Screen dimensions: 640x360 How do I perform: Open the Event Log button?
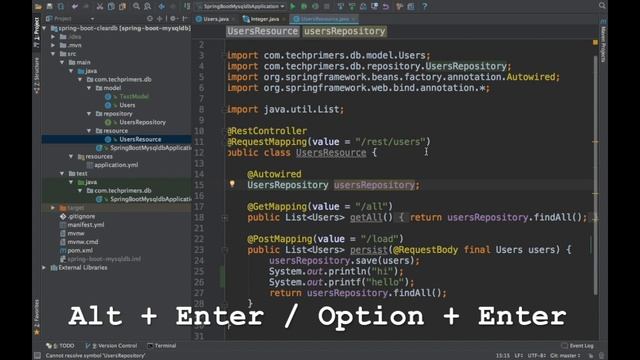(x=578, y=346)
